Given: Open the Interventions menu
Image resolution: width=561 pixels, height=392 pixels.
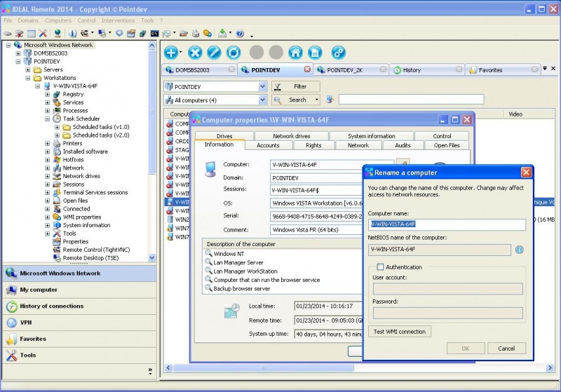Looking at the screenshot, I should pos(118,20).
